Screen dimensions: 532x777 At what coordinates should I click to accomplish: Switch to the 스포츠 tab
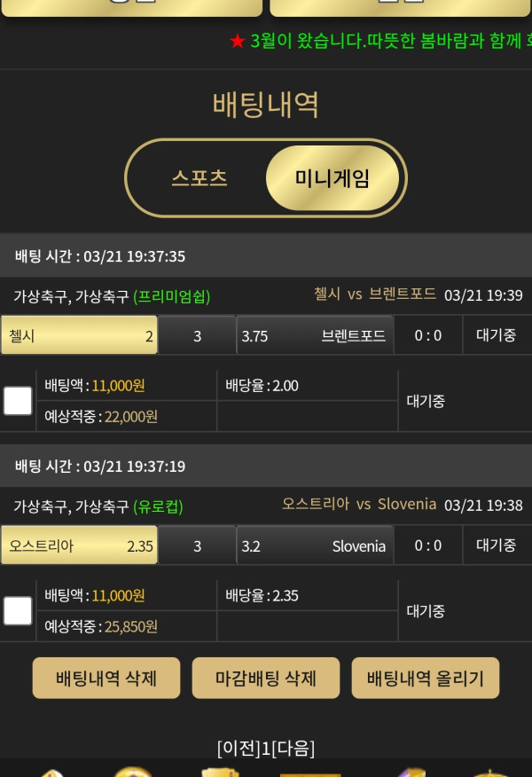coord(199,178)
